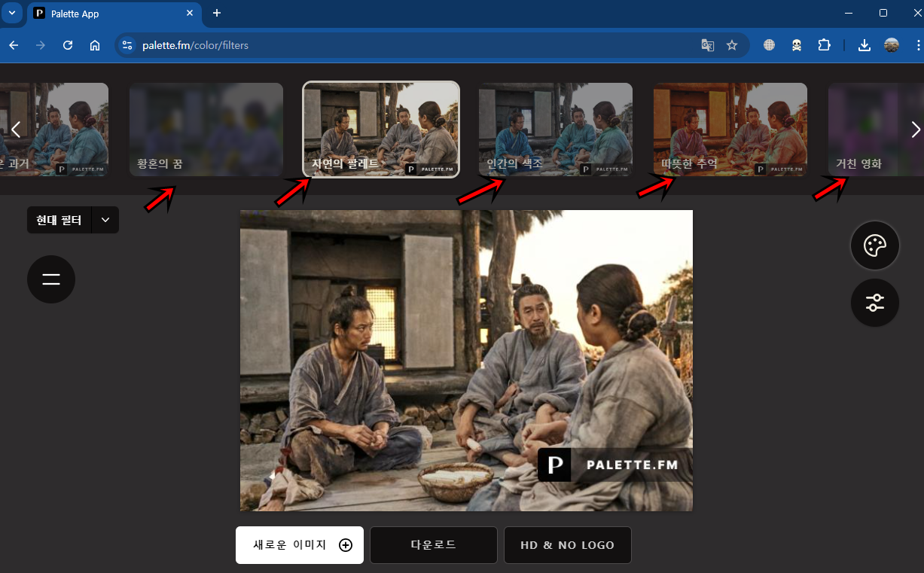Click the HD & NO LOGO button

coord(568,545)
